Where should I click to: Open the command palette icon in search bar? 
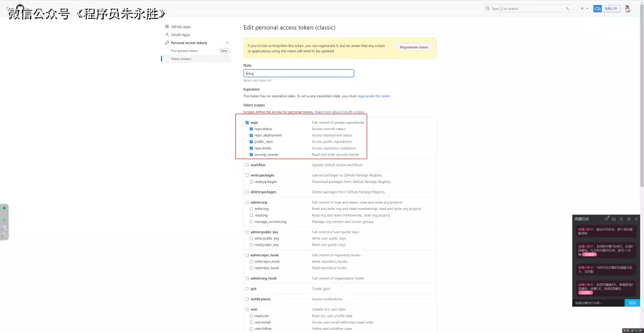tap(568, 9)
